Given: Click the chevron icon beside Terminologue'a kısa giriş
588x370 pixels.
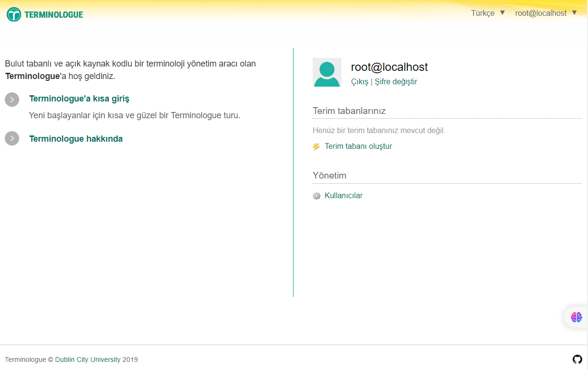Looking at the screenshot, I should (12, 100).
